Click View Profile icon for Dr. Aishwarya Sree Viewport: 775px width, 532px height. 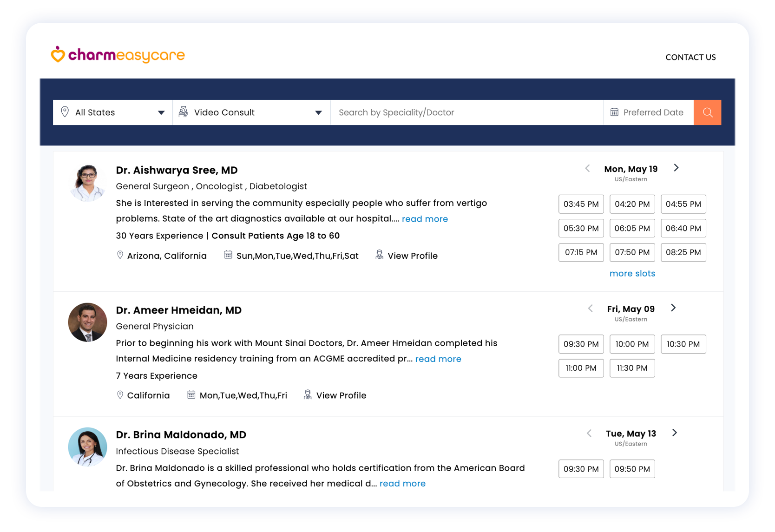pyautogui.click(x=380, y=255)
